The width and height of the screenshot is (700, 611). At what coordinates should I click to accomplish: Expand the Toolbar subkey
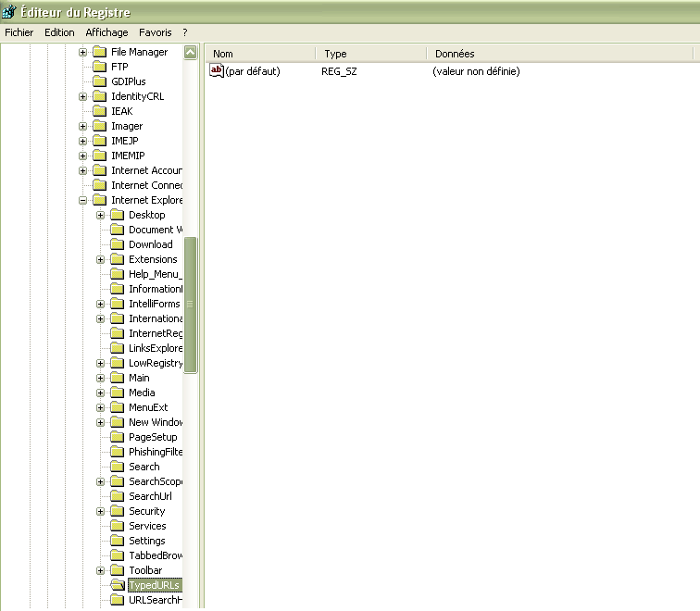pyautogui.click(x=100, y=570)
